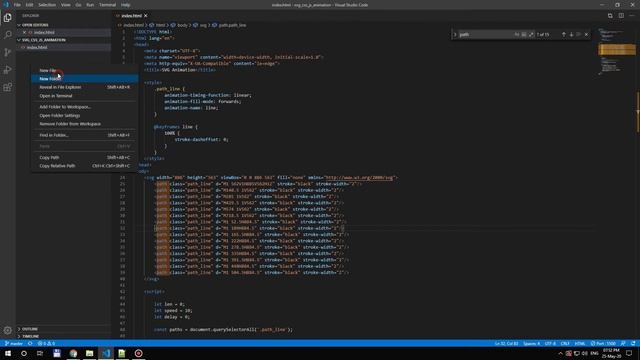
Task: Click the CRLF line ending status item
Action: click(x=565, y=343)
